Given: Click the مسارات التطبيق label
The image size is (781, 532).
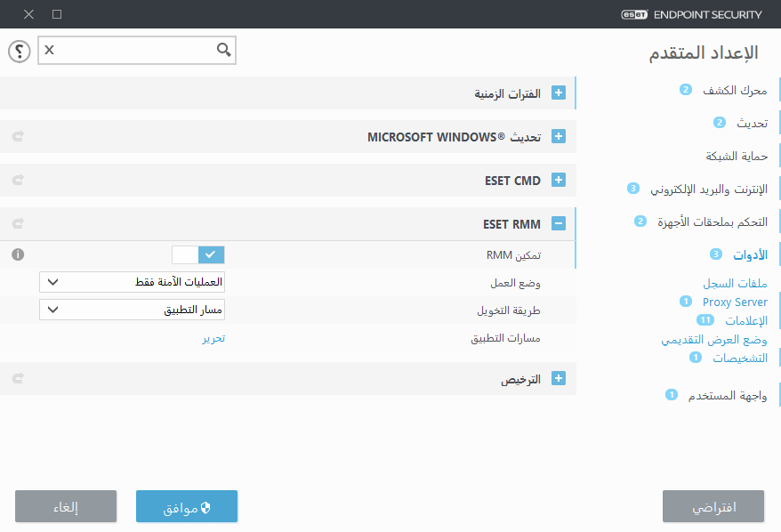Looking at the screenshot, I should tap(505, 338).
